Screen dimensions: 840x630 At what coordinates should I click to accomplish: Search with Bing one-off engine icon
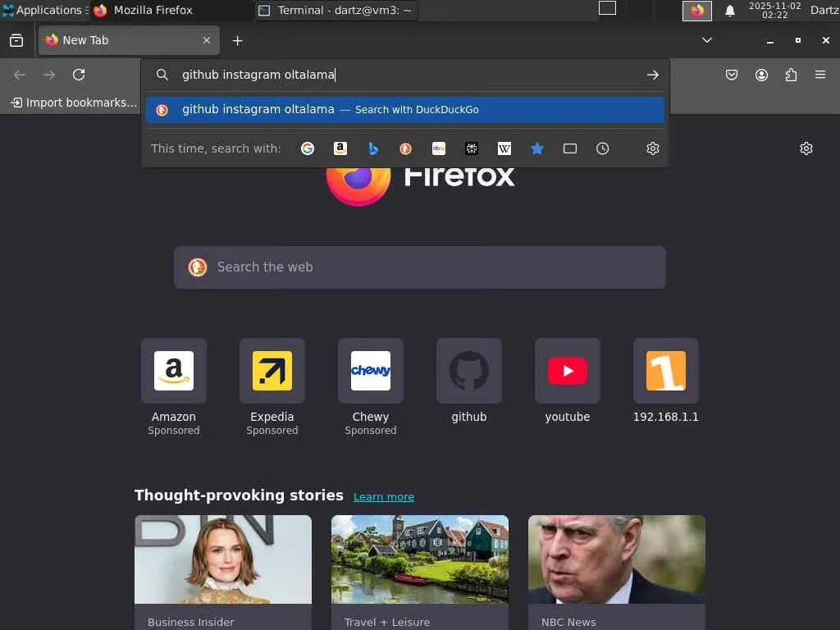[373, 148]
